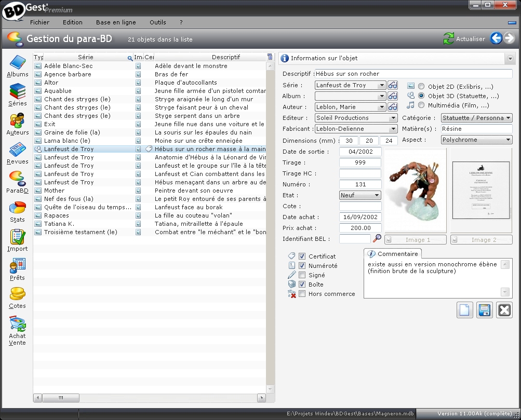Viewport: 521px width, 420px height.
Task: Select the Objet 2D radio button
Action: tap(421, 87)
